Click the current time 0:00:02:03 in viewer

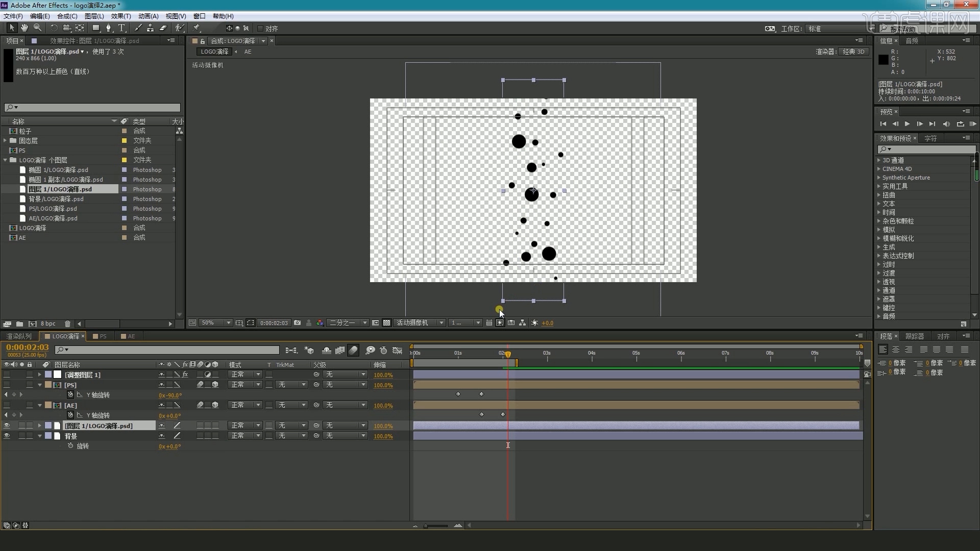pos(274,323)
